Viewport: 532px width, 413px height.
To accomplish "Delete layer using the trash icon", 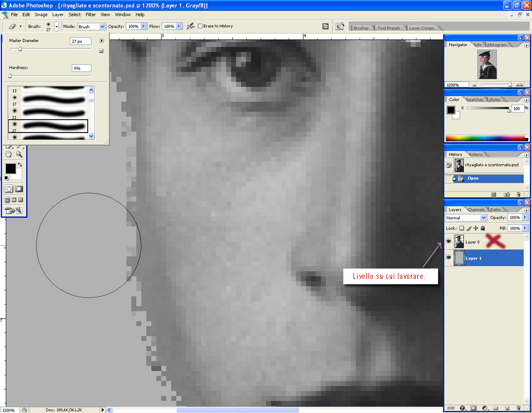I will (x=518, y=408).
